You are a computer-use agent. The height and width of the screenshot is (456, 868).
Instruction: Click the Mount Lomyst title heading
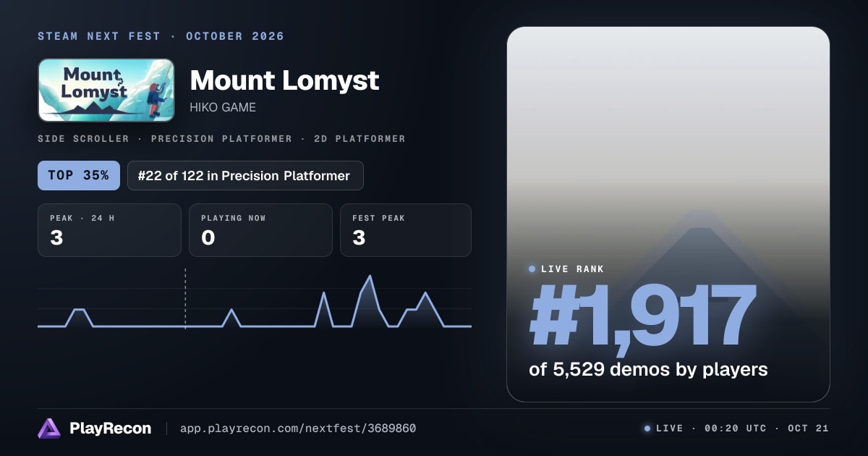[x=284, y=80]
